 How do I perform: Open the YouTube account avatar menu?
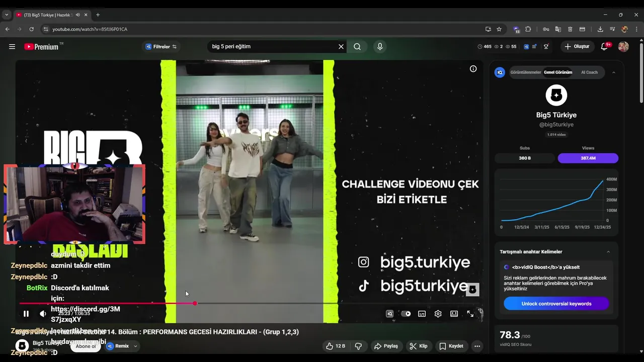click(623, 47)
